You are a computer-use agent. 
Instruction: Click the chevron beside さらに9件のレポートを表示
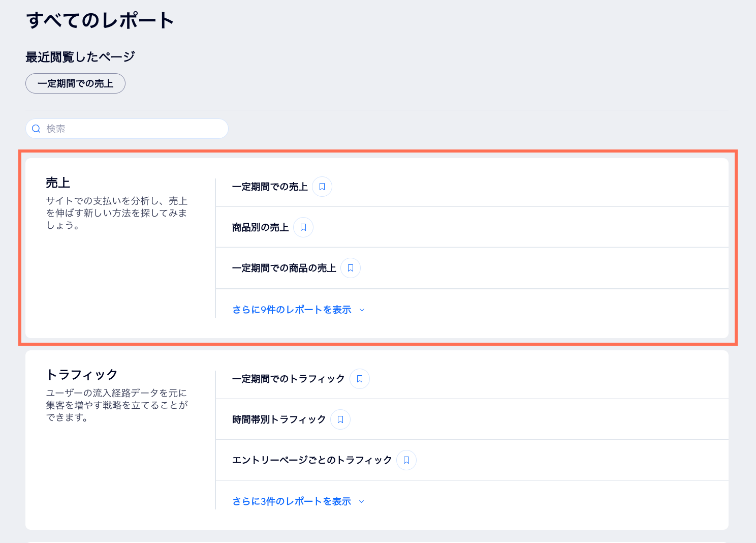(362, 310)
